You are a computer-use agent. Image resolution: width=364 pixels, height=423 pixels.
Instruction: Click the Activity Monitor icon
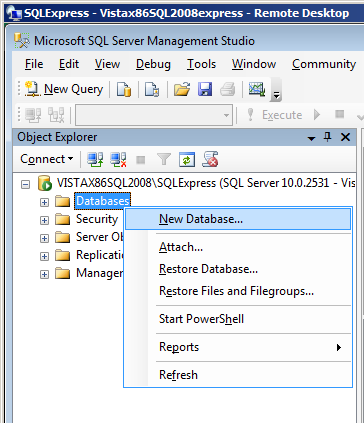[x=257, y=89]
